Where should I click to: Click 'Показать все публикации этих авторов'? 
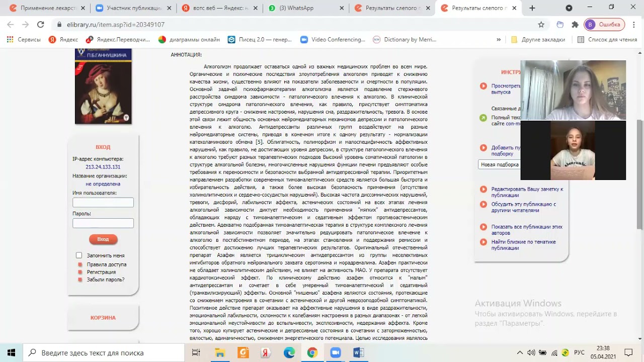[x=527, y=230]
